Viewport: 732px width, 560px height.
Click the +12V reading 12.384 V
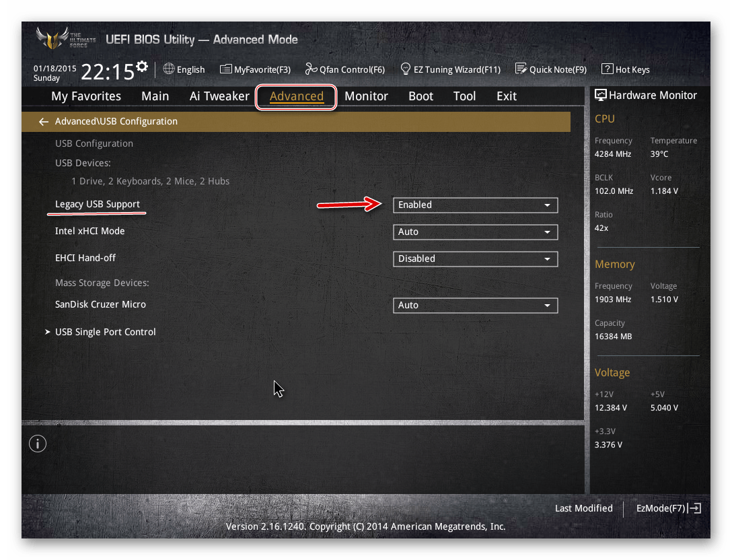(x=611, y=408)
